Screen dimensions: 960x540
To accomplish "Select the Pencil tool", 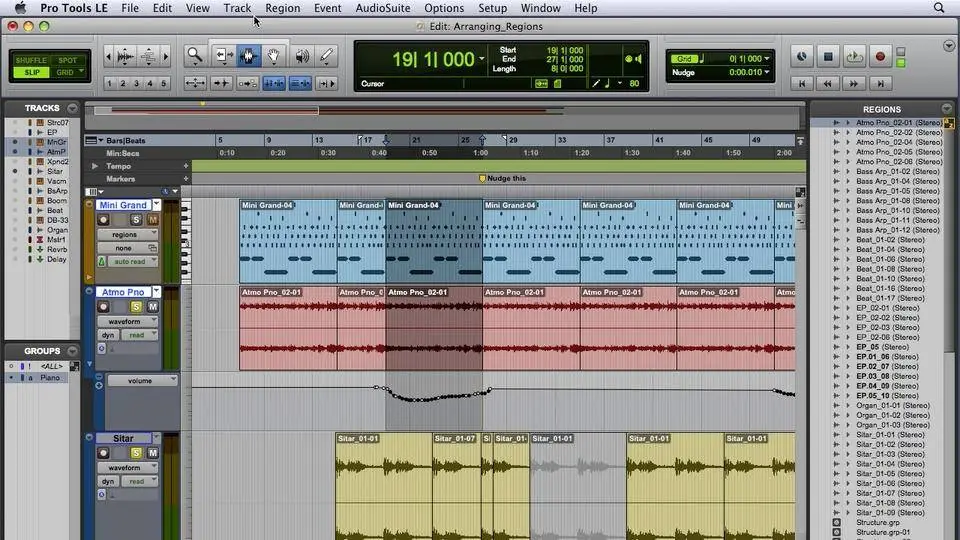I will [326, 56].
